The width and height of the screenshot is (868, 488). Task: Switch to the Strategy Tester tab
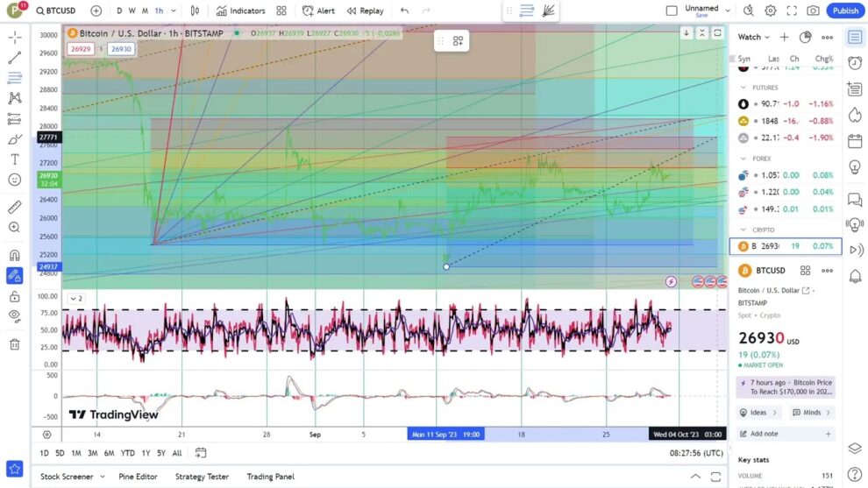coord(202,477)
